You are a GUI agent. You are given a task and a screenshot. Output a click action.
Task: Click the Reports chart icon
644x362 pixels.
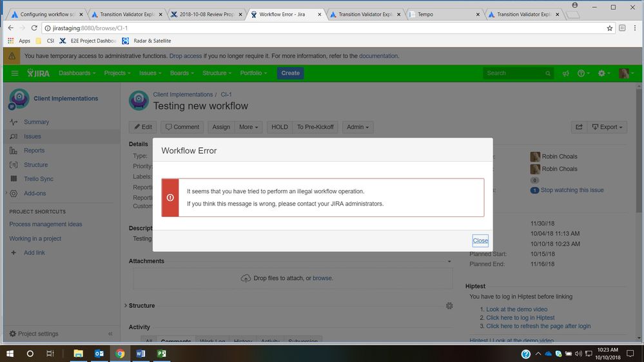pos(14,151)
